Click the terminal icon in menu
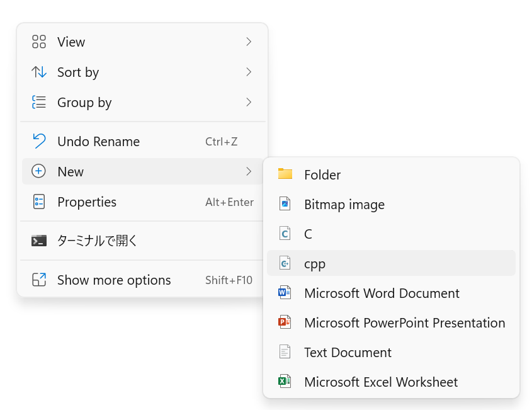Image resolution: width=532 pixels, height=410 pixels. click(39, 241)
